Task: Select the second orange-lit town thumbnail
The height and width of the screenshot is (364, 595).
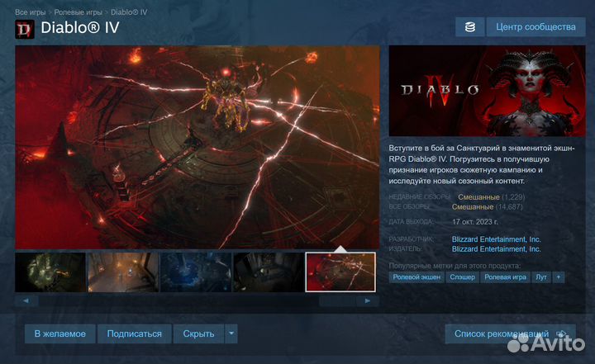Action: pos(123,272)
